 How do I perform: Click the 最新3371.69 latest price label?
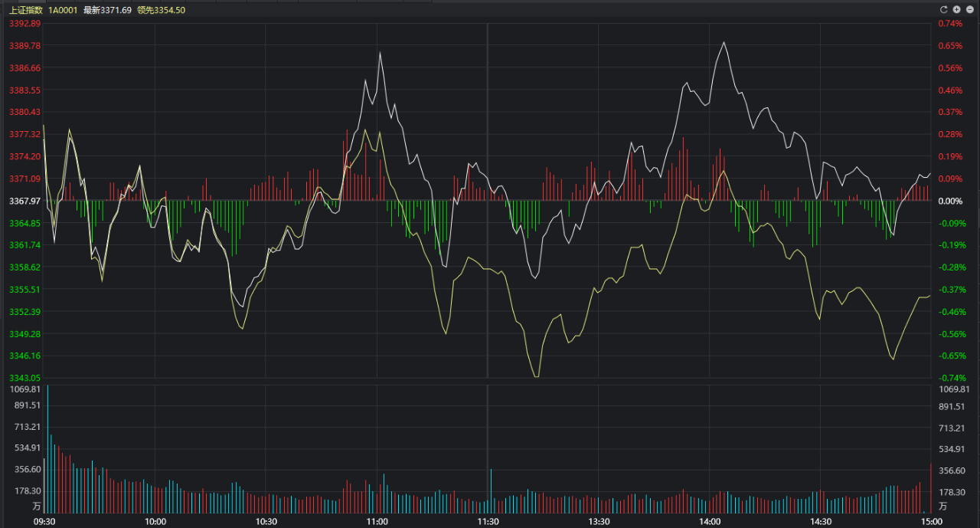[x=107, y=10]
